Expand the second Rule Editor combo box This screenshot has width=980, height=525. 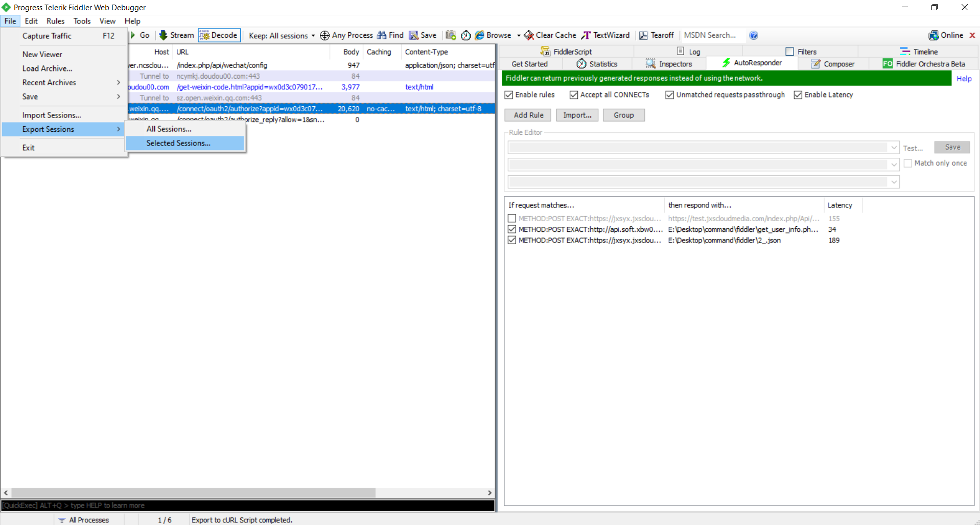tap(894, 164)
